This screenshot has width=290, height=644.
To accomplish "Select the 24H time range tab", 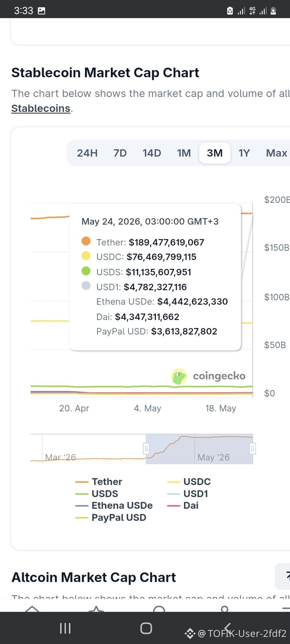I will coord(87,153).
